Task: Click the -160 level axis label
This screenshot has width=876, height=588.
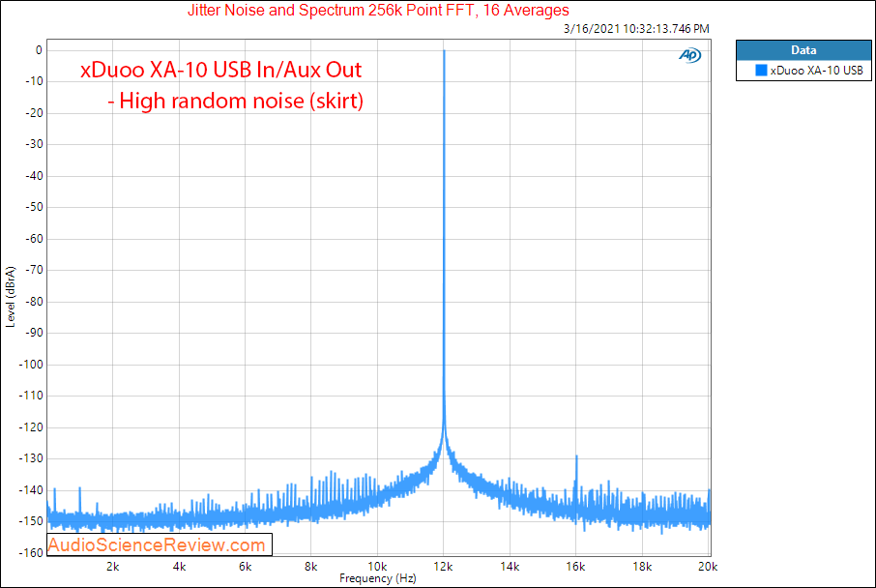Action: coord(31,553)
